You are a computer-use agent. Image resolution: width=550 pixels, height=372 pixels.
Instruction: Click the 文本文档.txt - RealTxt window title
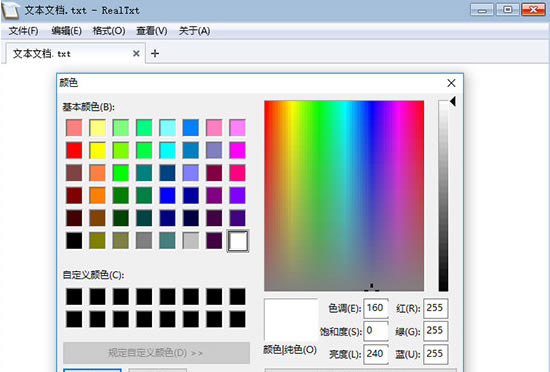tap(82, 10)
